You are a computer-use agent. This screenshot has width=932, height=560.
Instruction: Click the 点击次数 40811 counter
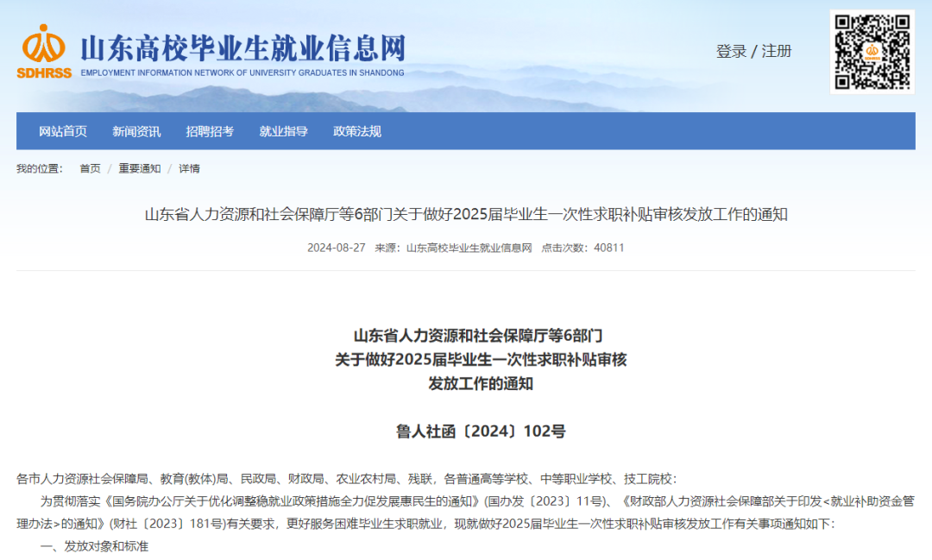[582, 248]
